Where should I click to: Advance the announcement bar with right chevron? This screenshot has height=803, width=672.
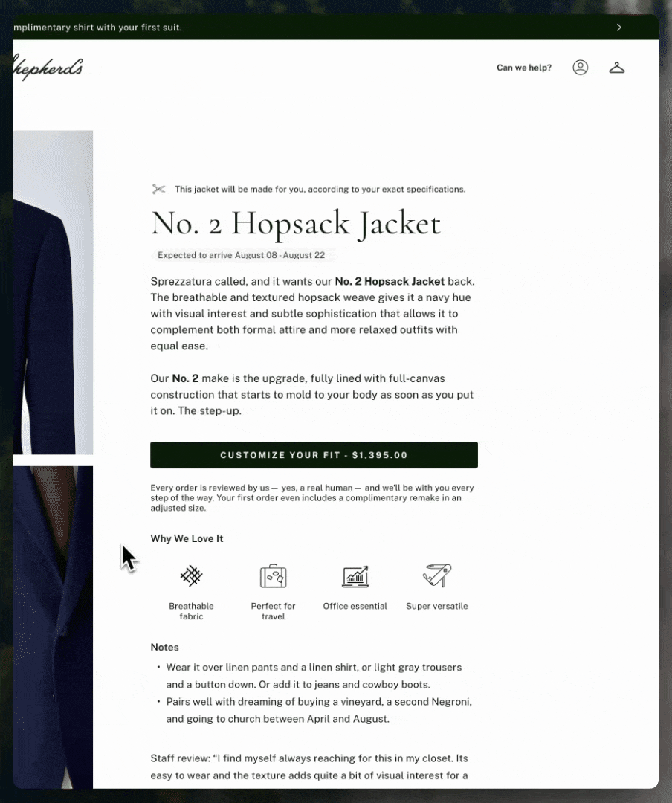click(x=618, y=28)
